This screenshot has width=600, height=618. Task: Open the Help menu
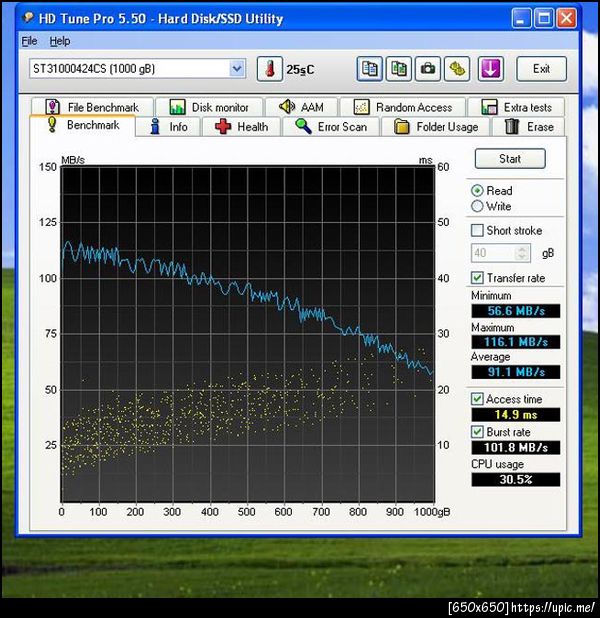(60, 41)
